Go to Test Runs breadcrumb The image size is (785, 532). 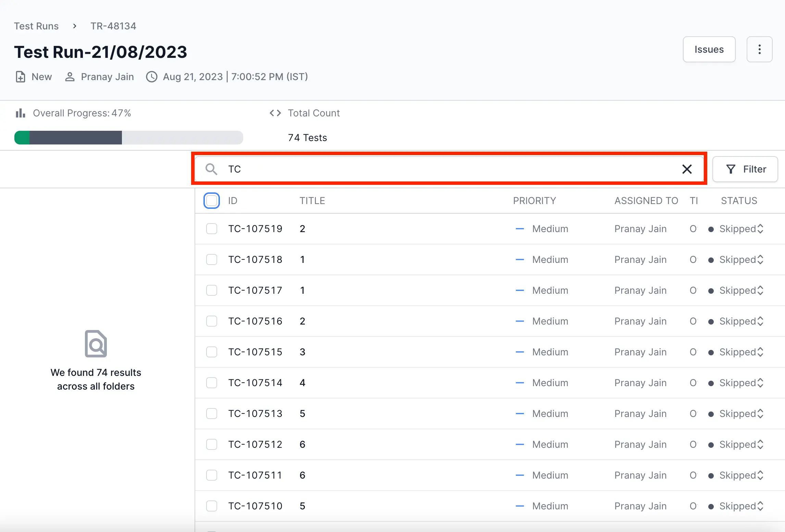click(x=36, y=26)
